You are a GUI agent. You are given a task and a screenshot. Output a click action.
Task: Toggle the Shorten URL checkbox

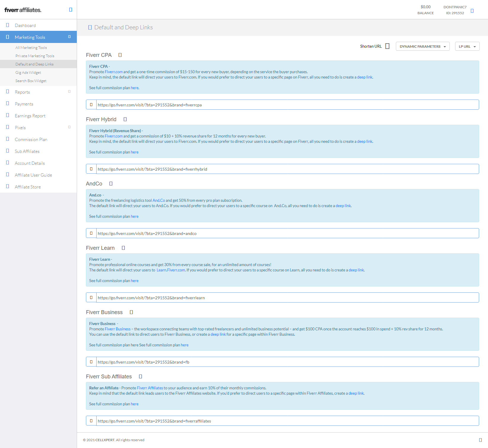coord(387,46)
